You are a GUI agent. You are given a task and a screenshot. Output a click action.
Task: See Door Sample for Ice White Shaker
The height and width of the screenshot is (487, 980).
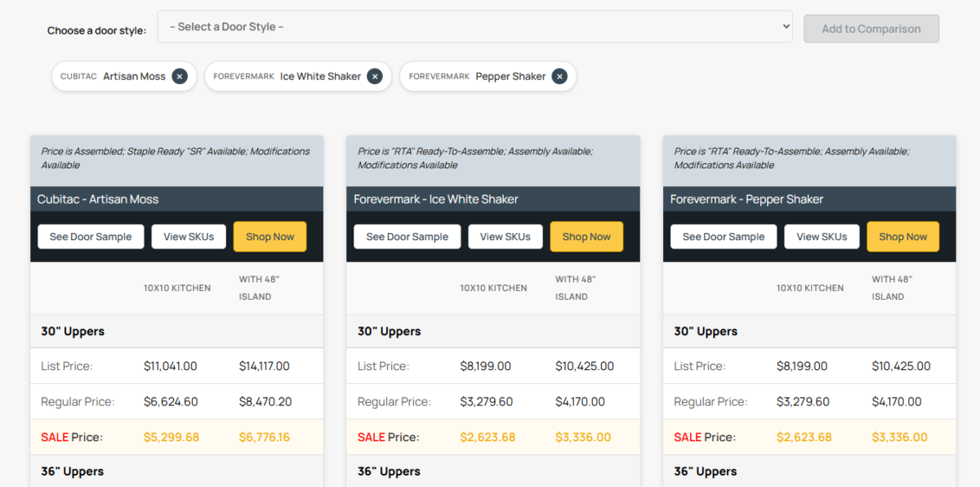click(x=408, y=237)
